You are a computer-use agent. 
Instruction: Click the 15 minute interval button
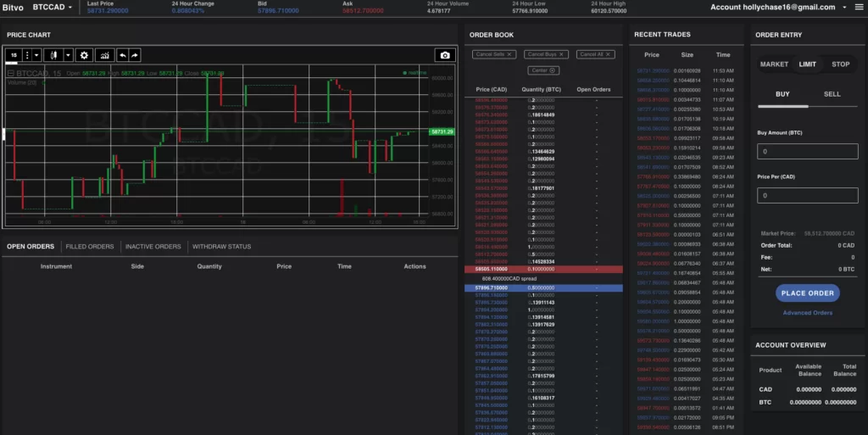click(x=14, y=55)
